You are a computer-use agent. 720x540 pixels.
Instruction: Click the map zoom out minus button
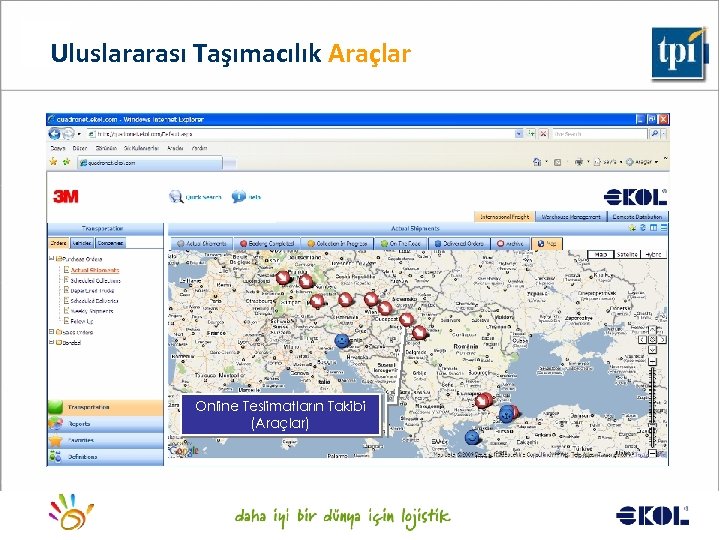653,453
